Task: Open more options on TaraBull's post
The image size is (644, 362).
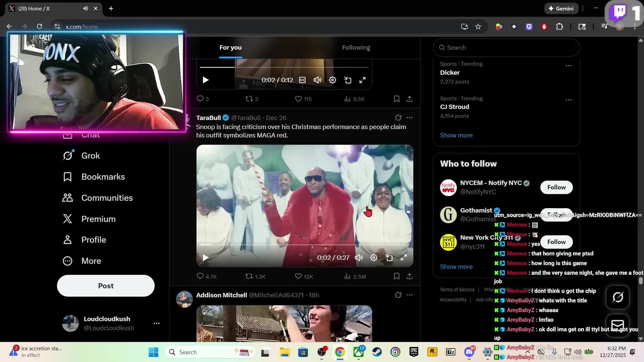Action: [x=410, y=118]
